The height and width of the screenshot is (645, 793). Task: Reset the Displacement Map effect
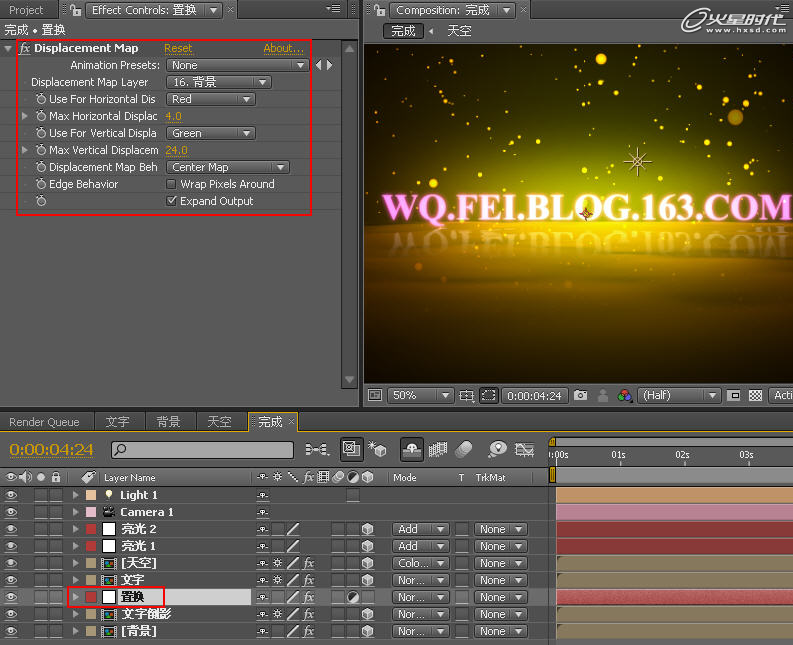tap(178, 48)
